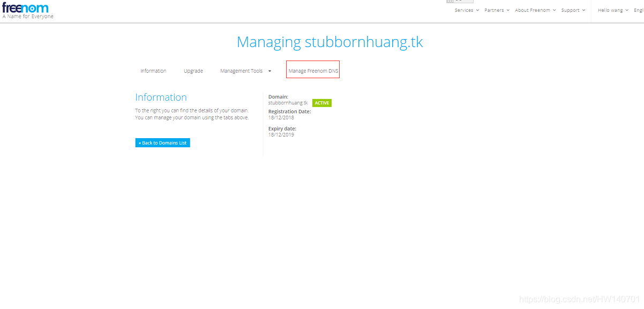Open the Partners dropdown menu
This screenshot has width=644, height=309.
[x=497, y=10]
